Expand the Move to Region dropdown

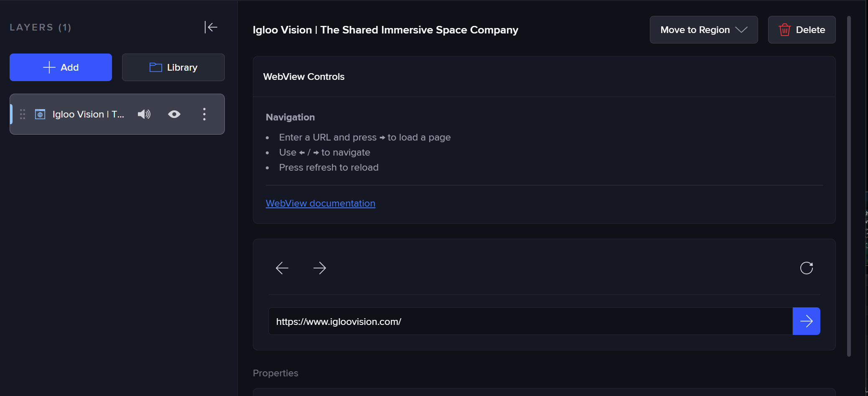click(703, 30)
